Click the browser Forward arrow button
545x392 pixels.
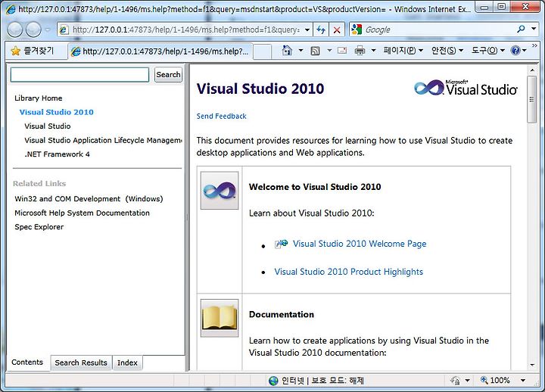tap(34, 30)
